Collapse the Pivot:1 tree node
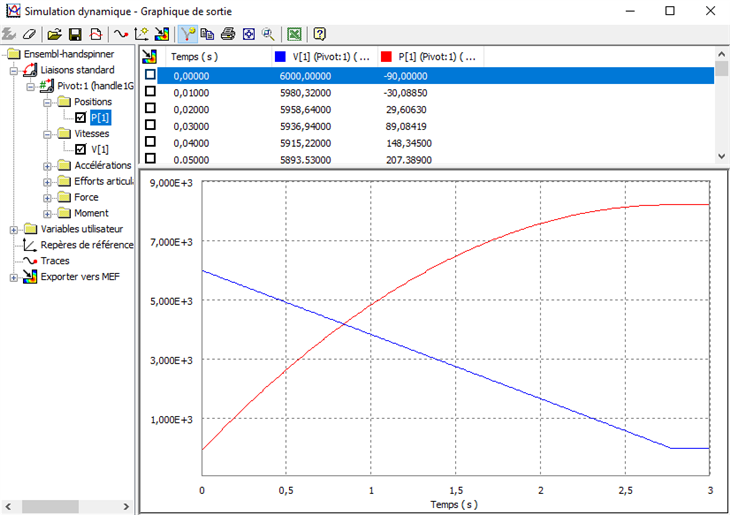 pyautogui.click(x=31, y=87)
